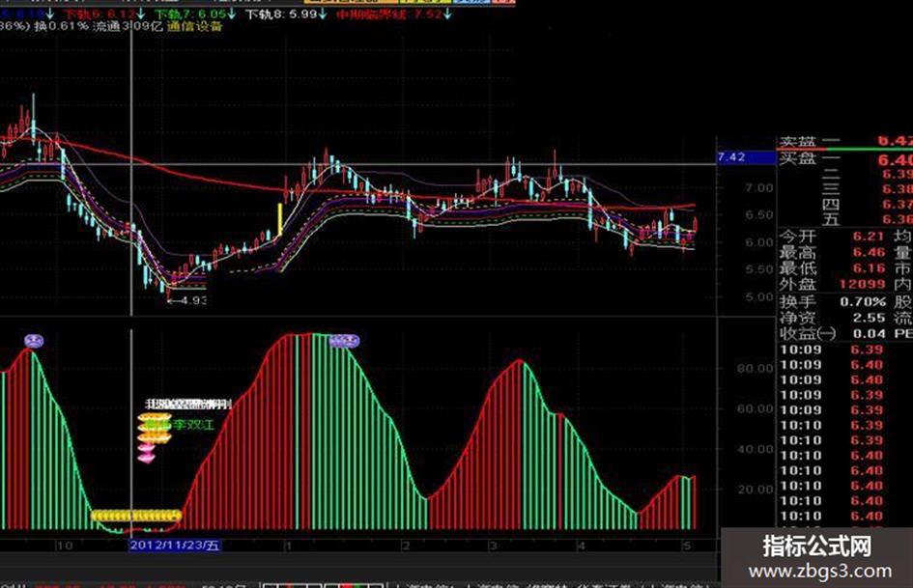This screenshot has height=588, width=913.
Task: Click the 2012/11/23/五 date marker
Action: [175, 545]
